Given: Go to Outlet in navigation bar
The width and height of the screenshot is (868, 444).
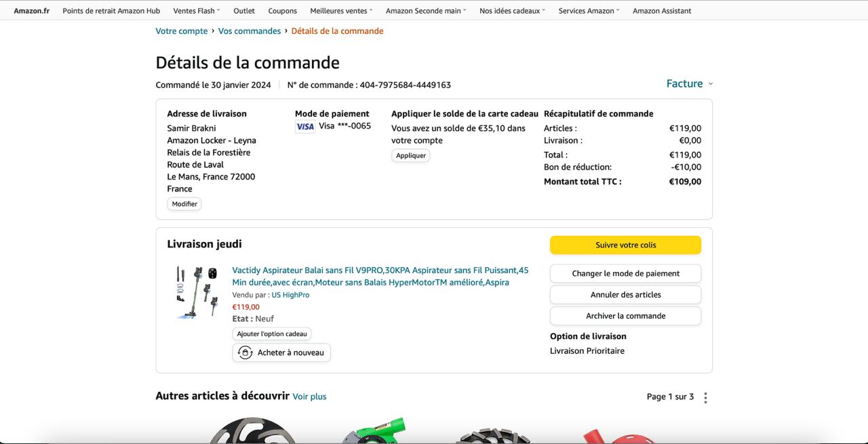Looking at the screenshot, I should pyautogui.click(x=244, y=11).
